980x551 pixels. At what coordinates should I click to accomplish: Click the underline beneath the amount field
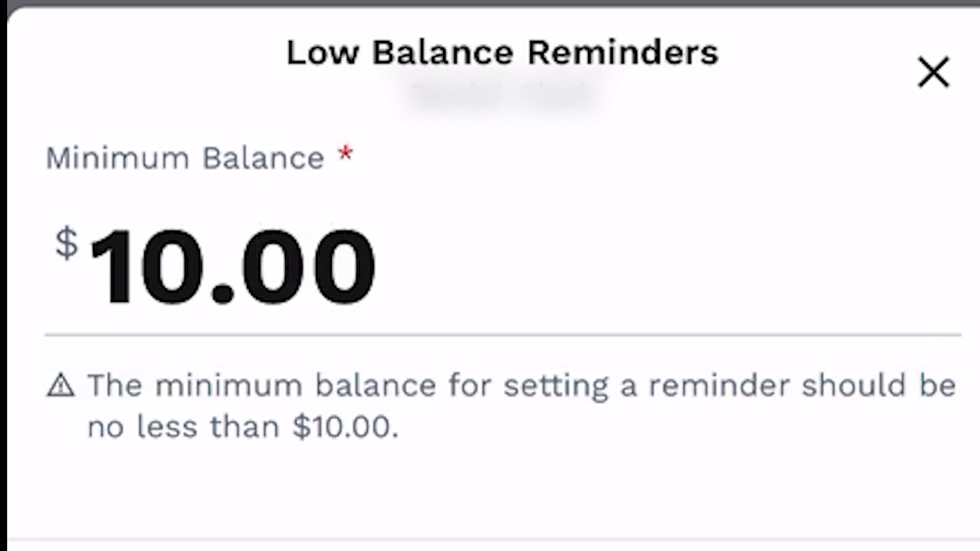coord(503,335)
